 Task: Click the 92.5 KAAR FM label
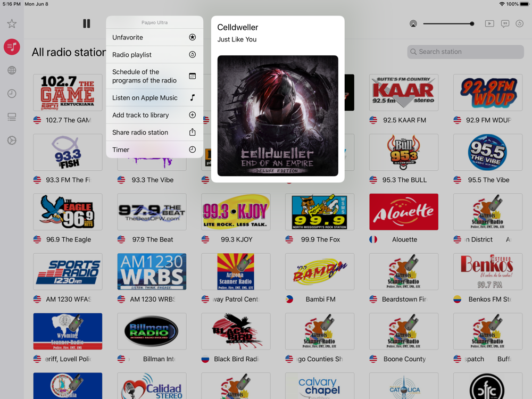click(404, 120)
